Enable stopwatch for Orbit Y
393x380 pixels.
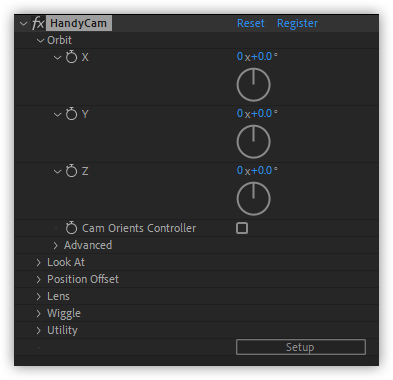click(x=71, y=114)
